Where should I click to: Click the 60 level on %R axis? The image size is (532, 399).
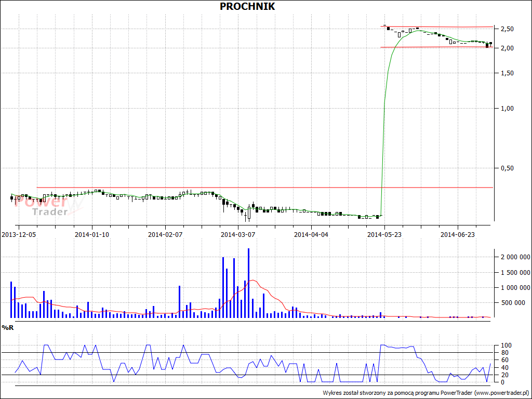(x=504, y=360)
